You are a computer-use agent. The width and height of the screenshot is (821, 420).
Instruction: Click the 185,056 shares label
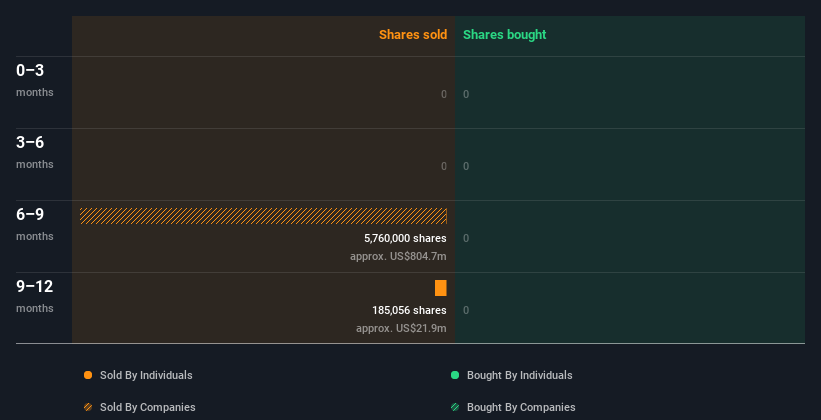[x=409, y=310]
